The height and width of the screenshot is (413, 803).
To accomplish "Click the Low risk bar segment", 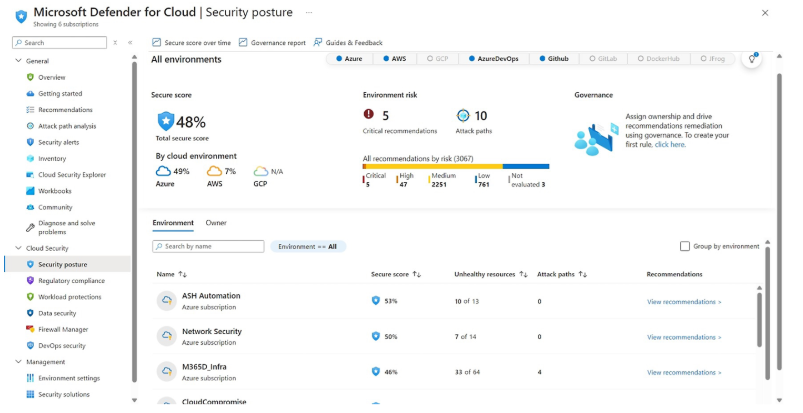I will tap(526, 167).
